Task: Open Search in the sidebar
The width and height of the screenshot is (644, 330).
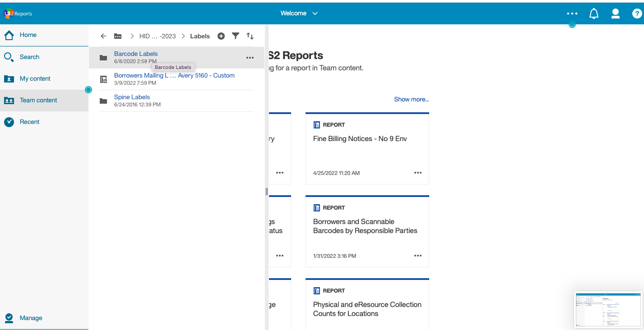Action: click(x=44, y=57)
